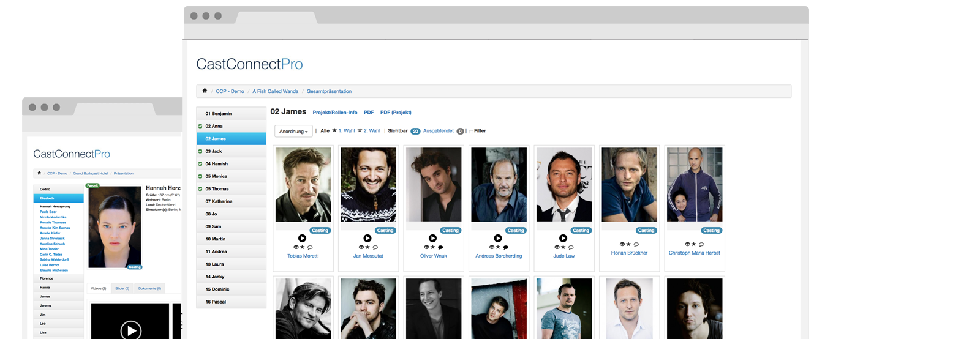The image size is (980, 339).
Task: Toggle star rating for Florian Brückner
Action: pyautogui.click(x=628, y=244)
